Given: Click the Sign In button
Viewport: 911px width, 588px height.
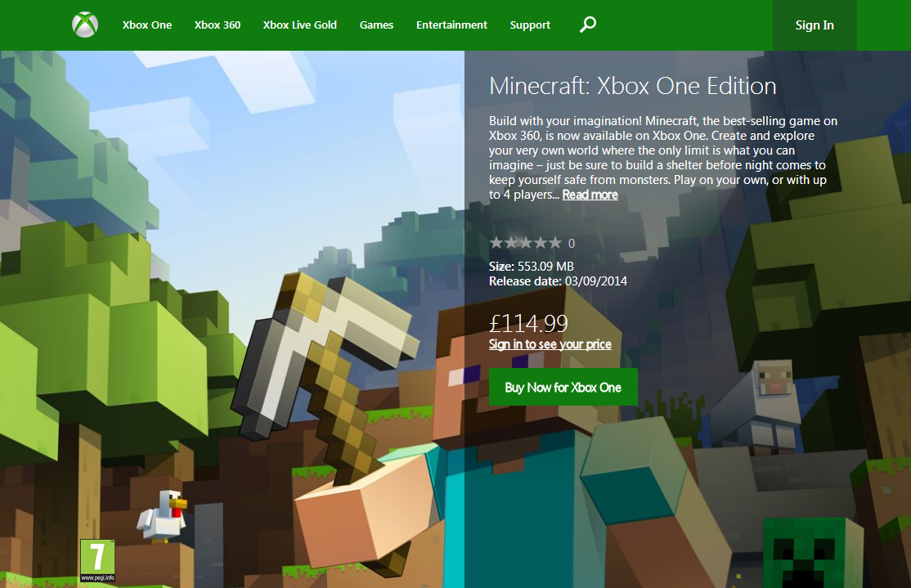Looking at the screenshot, I should click(x=814, y=25).
